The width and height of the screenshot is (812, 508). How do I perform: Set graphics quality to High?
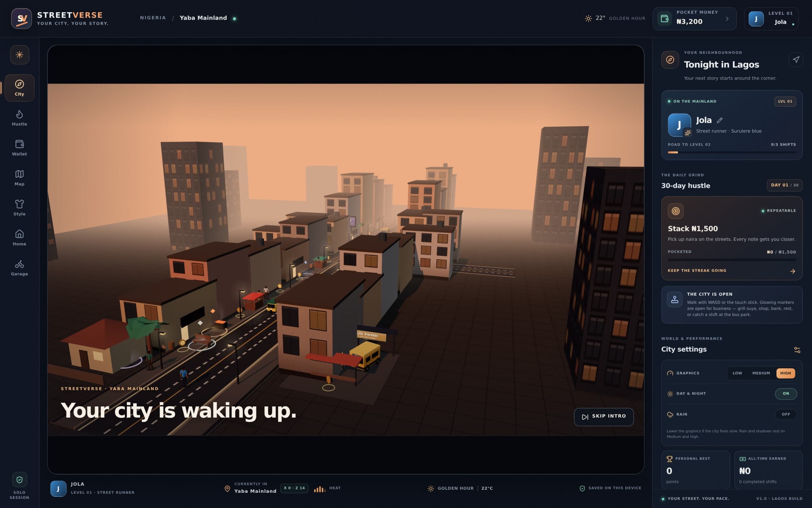pos(786,373)
